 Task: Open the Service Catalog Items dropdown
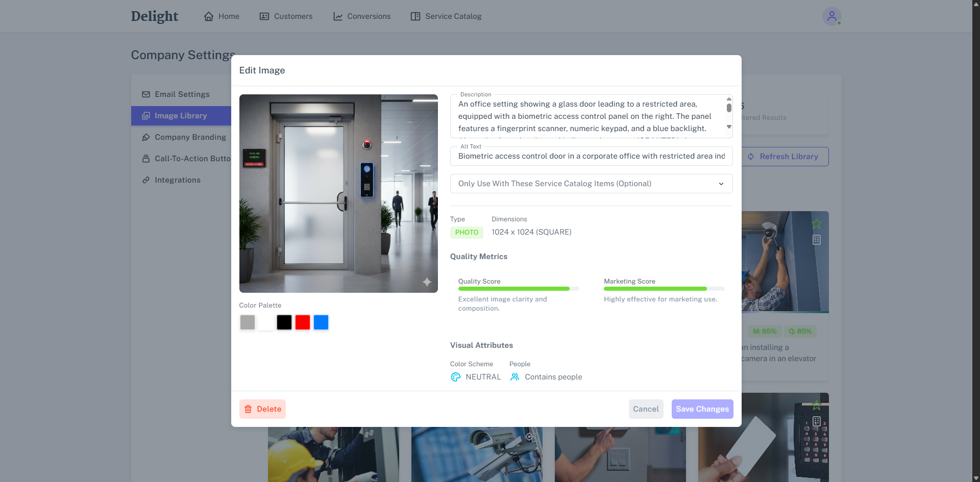[591, 184]
